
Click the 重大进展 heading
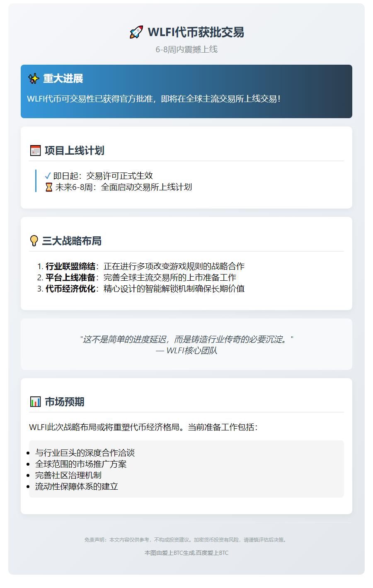point(63,78)
